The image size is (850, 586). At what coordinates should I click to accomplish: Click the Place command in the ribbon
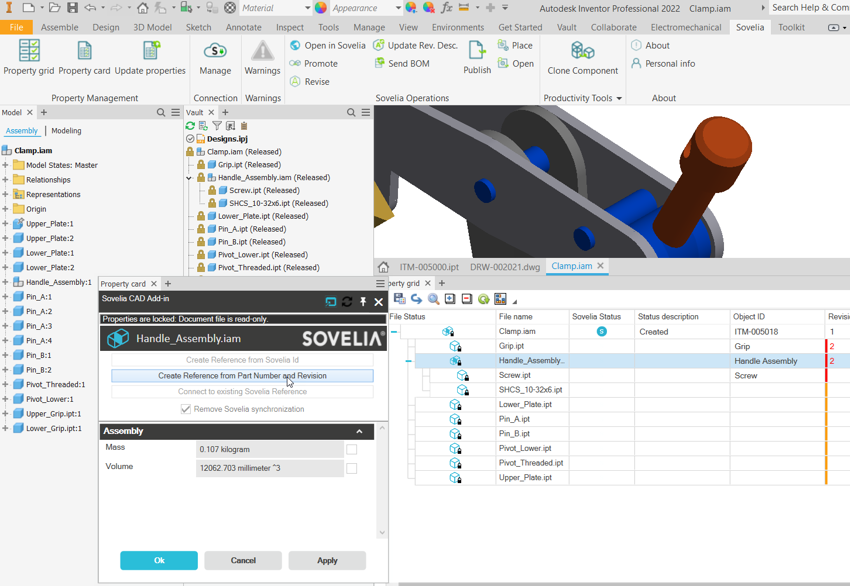click(x=515, y=46)
